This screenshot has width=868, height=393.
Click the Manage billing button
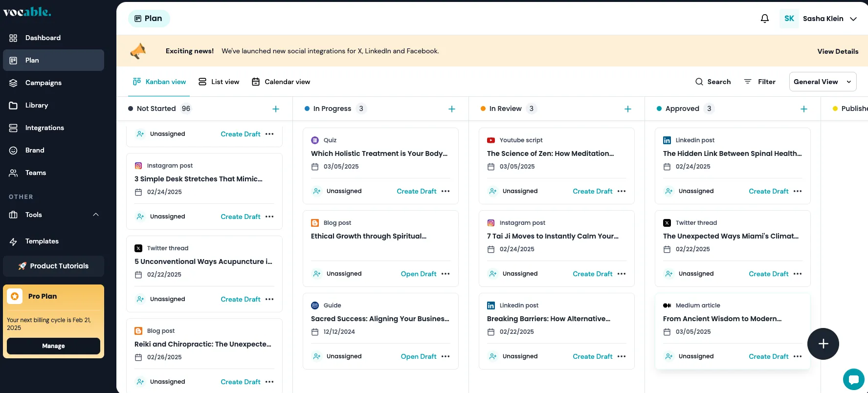click(53, 346)
